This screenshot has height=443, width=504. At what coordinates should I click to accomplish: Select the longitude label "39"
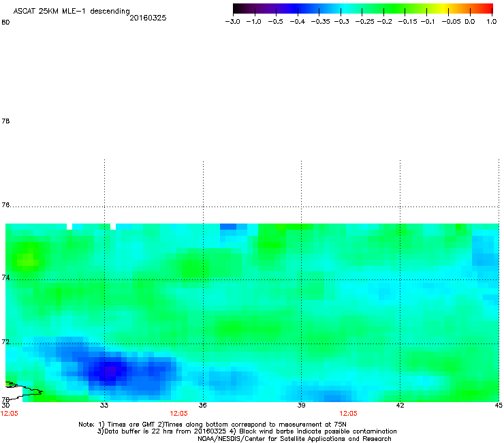pos(301,406)
